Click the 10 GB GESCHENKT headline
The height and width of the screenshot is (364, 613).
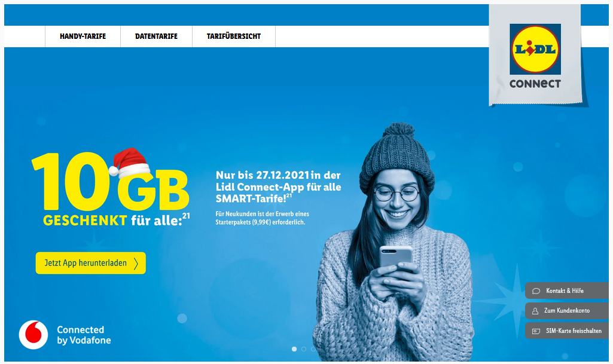pyautogui.click(x=111, y=188)
